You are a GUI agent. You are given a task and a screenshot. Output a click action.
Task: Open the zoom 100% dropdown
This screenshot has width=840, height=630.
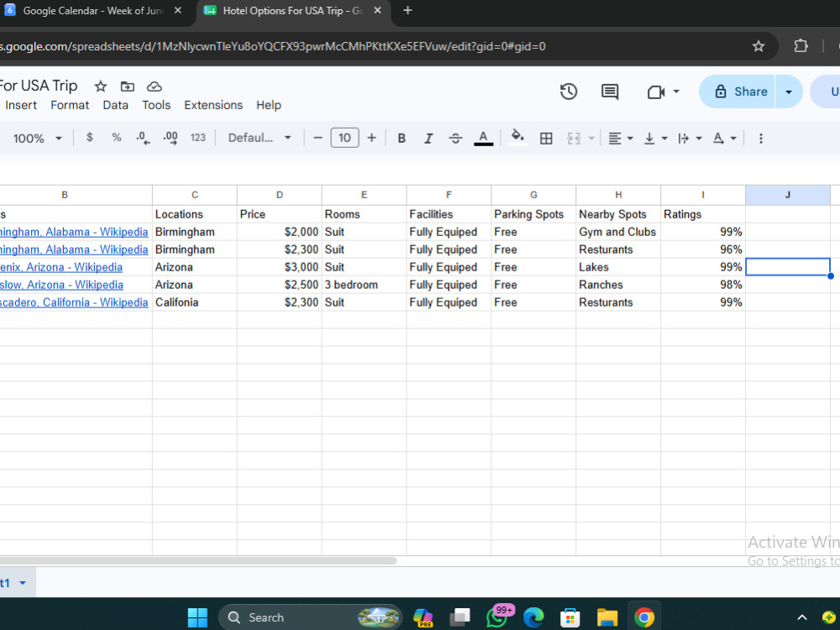click(37, 139)
